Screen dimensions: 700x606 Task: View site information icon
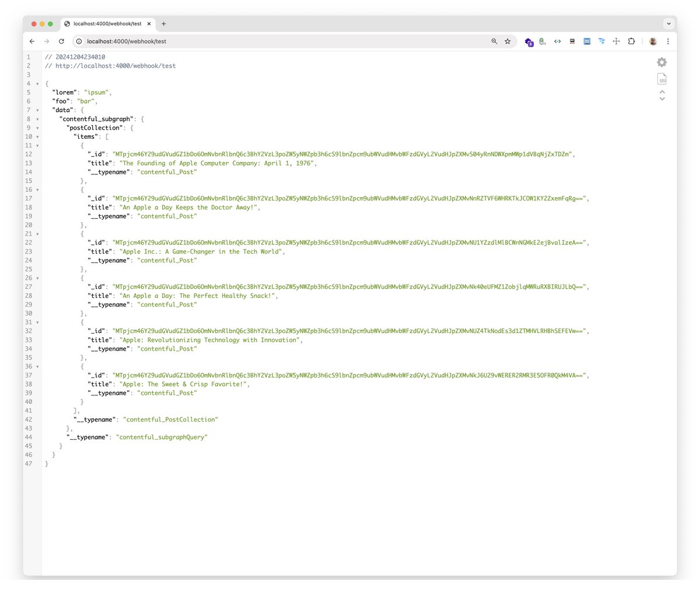pos(79,41)
